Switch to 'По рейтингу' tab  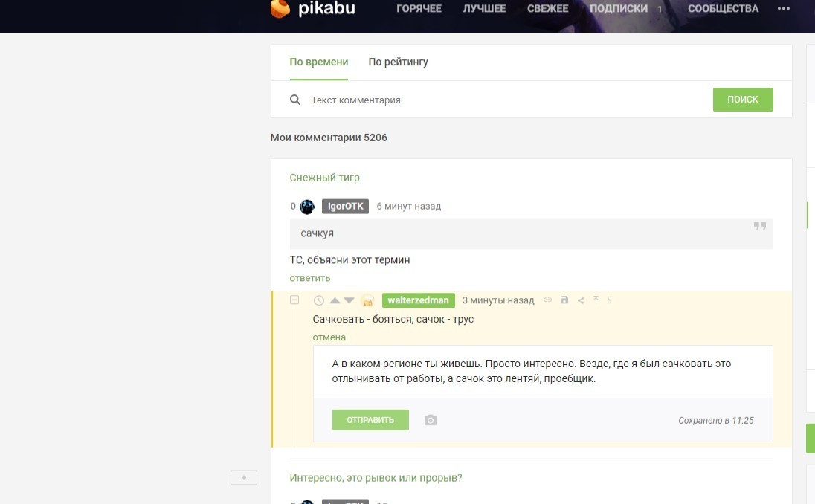[x=398, y=62]
